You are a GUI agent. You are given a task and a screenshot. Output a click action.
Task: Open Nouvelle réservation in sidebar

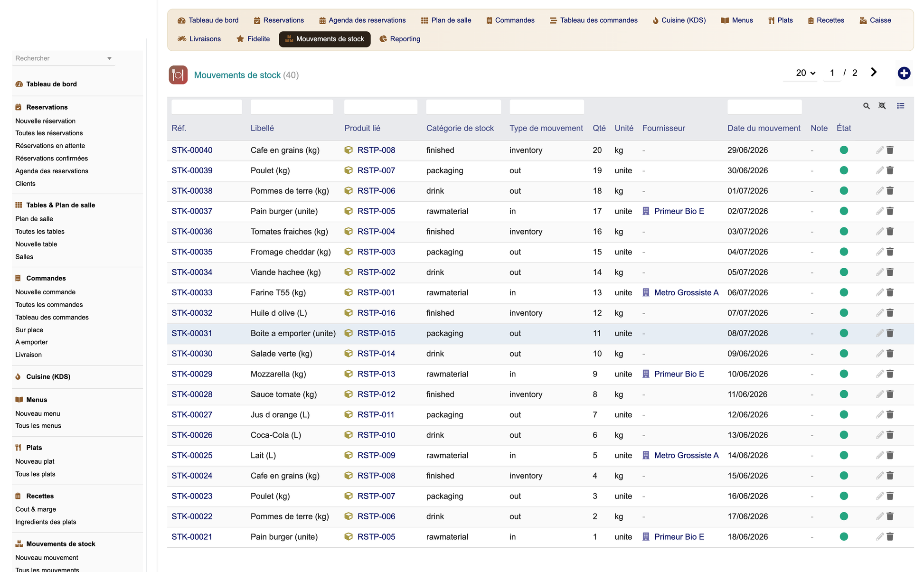tap(45, 121)
